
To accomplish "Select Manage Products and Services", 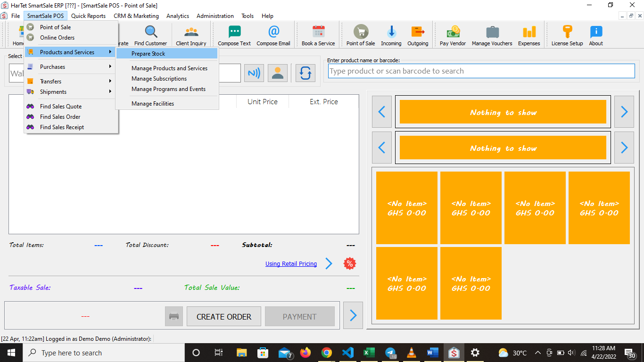I will pyautogui.click(x=167, y=68).
